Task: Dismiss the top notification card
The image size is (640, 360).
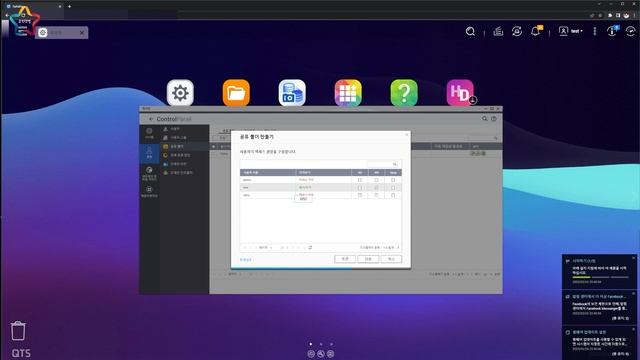Action: click(x=633, y=258)
